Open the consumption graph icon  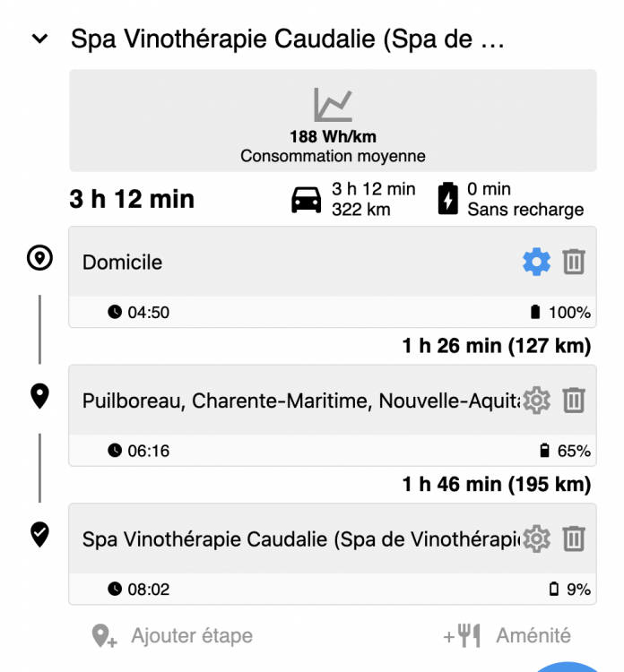[x=333, y=105]
